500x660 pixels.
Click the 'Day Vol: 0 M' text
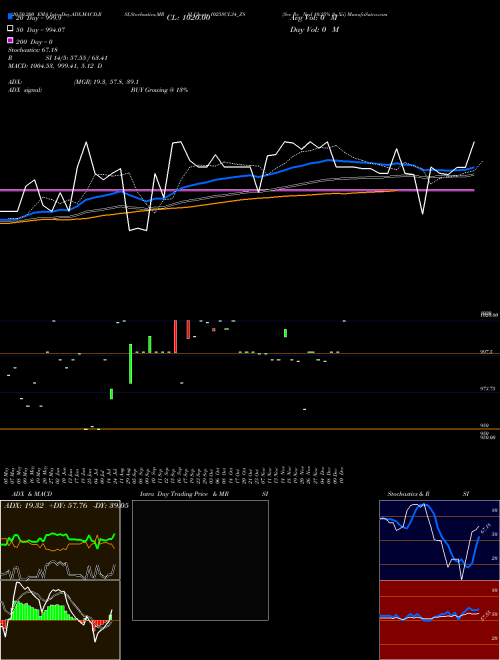coord(314,29)
